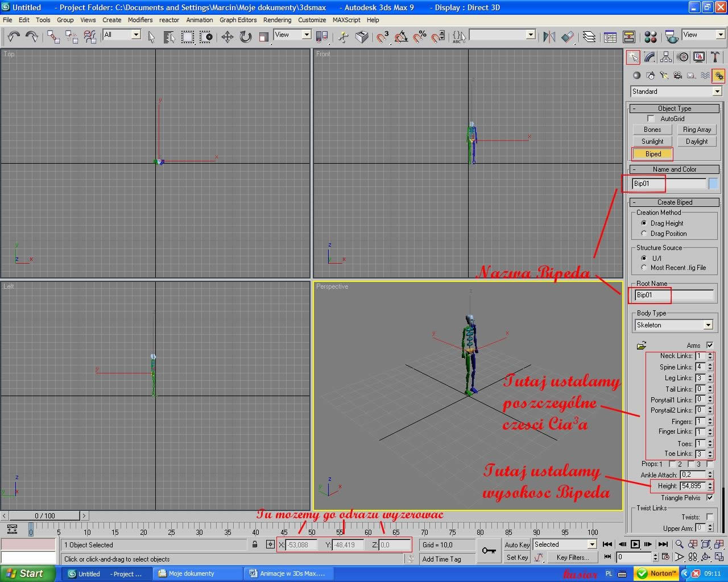Select the Rotate tool icon
728x582 pixels.
pos(245,37)
